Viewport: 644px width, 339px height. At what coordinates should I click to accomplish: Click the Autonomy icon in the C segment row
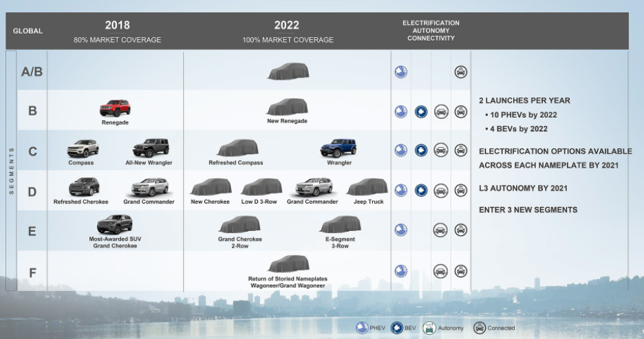[441, 151]
